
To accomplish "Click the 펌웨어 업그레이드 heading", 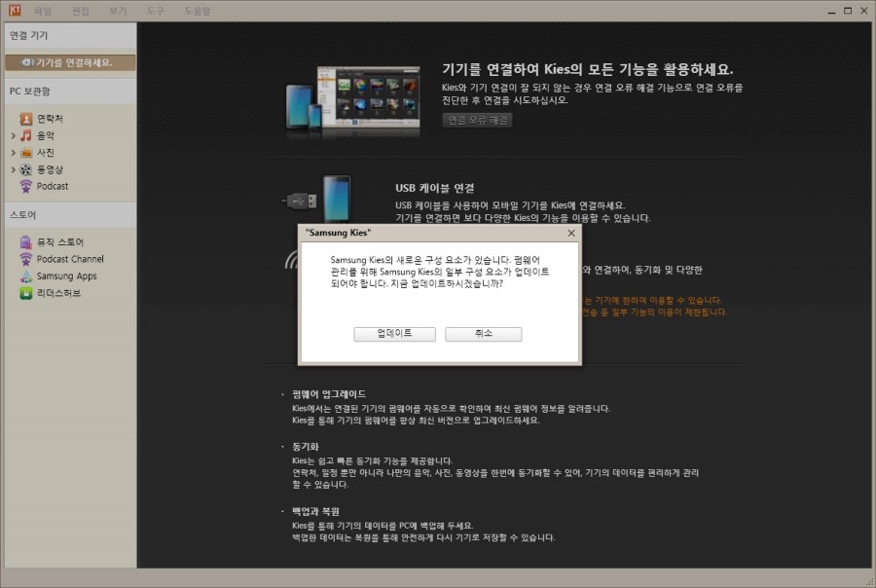I will 329,394.
